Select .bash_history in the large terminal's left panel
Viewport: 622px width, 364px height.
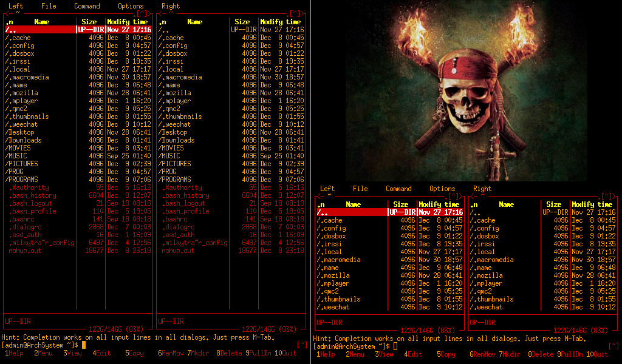coord(78,195)
